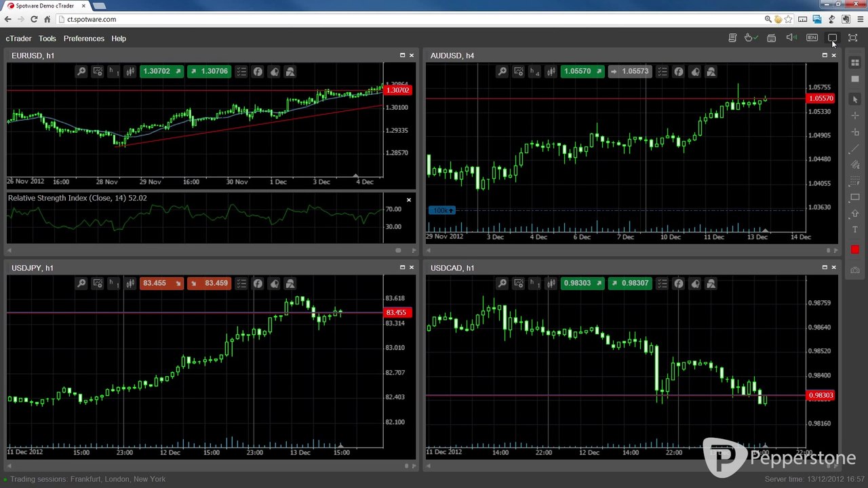
Task: Click the 100k position marker on AUDUSD
Action: point(442,210)
